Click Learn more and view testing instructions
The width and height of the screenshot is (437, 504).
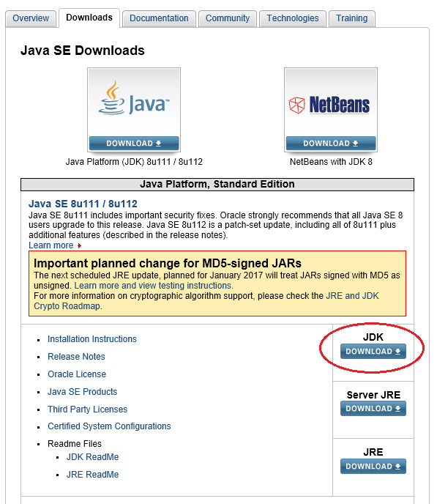(154, 286)
